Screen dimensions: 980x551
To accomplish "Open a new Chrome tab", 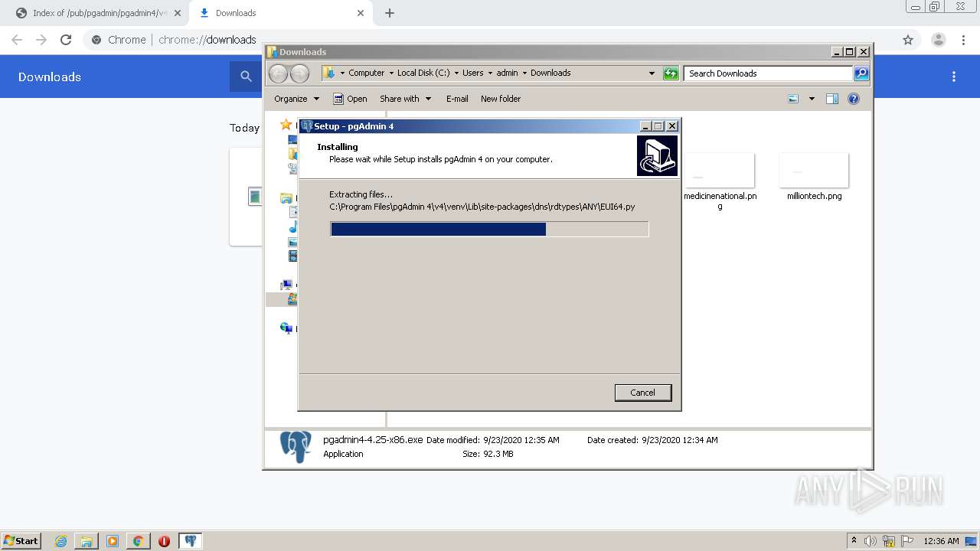I will coord(390,13).
